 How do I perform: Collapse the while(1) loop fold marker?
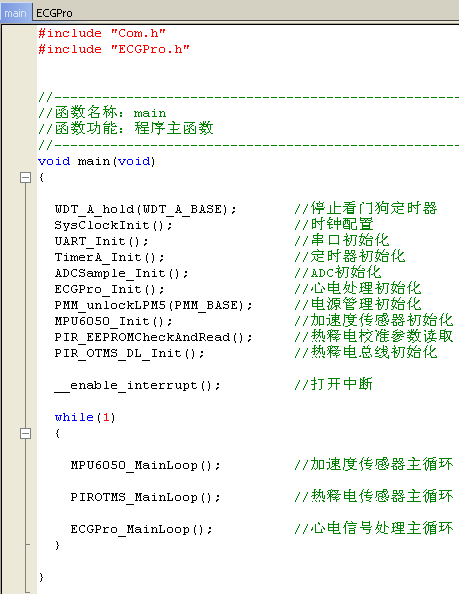[25, 433]
